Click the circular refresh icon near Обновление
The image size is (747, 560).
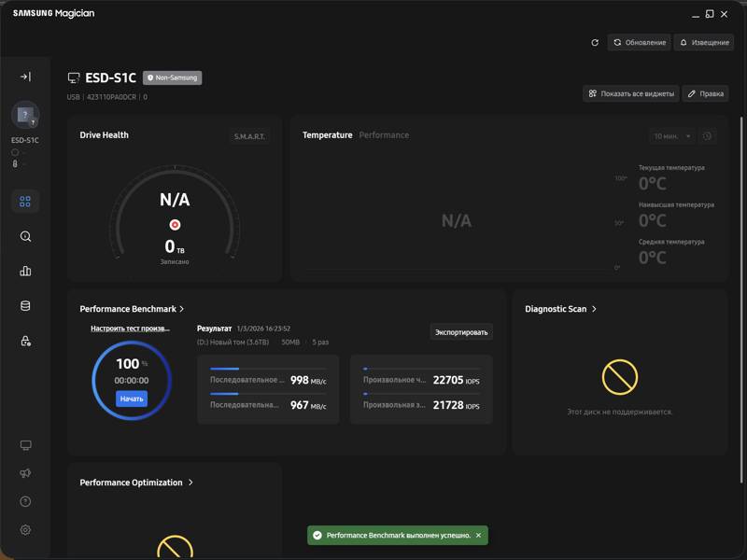coord(595,43)
